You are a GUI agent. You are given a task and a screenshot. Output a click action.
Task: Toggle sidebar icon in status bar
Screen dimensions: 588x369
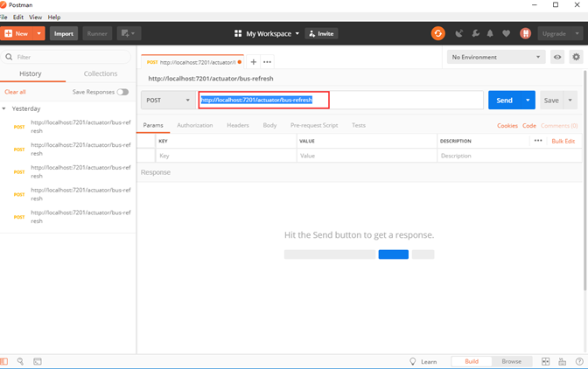pos(3,361)
